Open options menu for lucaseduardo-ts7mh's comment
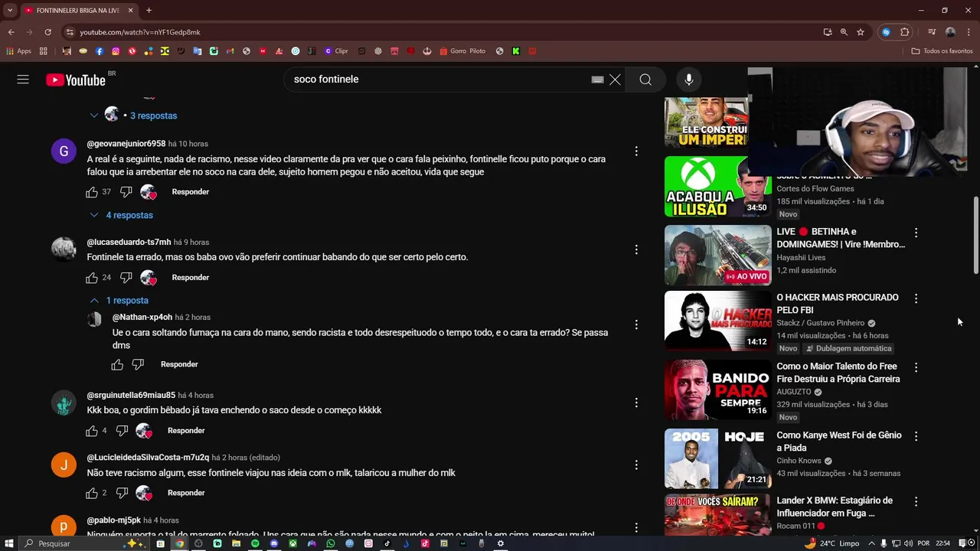980x551 pixels. [636, 249]
